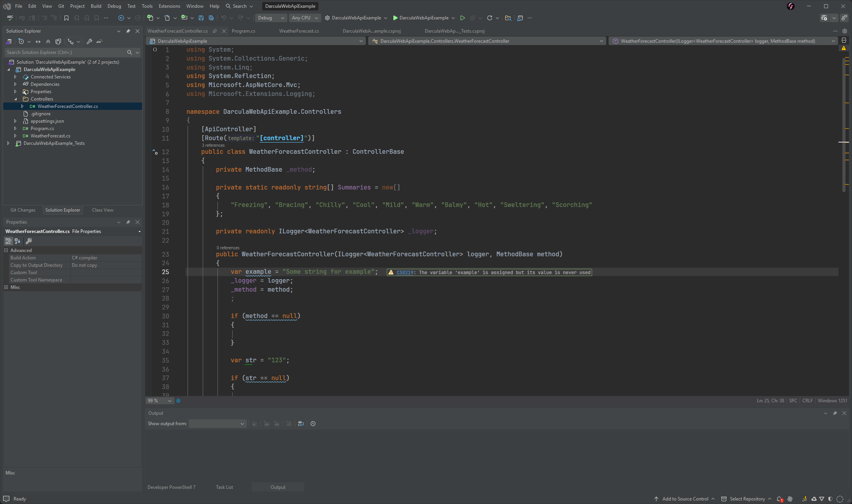The height and width of the screenshot is (504, 852).
Task: Pin the WeatherForecastController.cs tab
Action: [215, 31]
